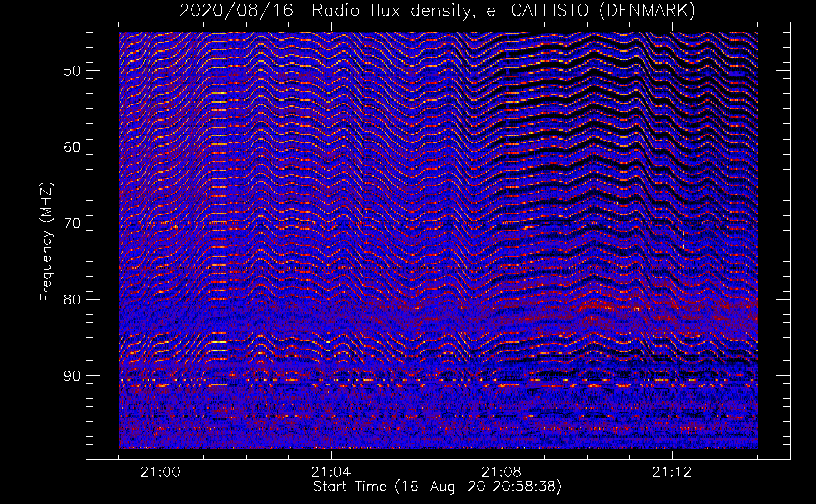The height and width of the screenshot is (504, 816).
Task: Click the 'Start Time (16-Aug-20 20:58:38)' label
Action: point(437,487)
